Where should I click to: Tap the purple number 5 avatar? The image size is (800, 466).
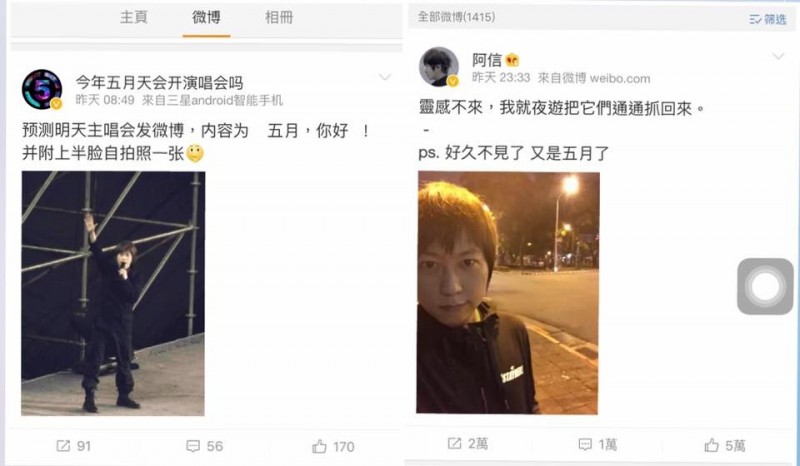pos(42,89)
